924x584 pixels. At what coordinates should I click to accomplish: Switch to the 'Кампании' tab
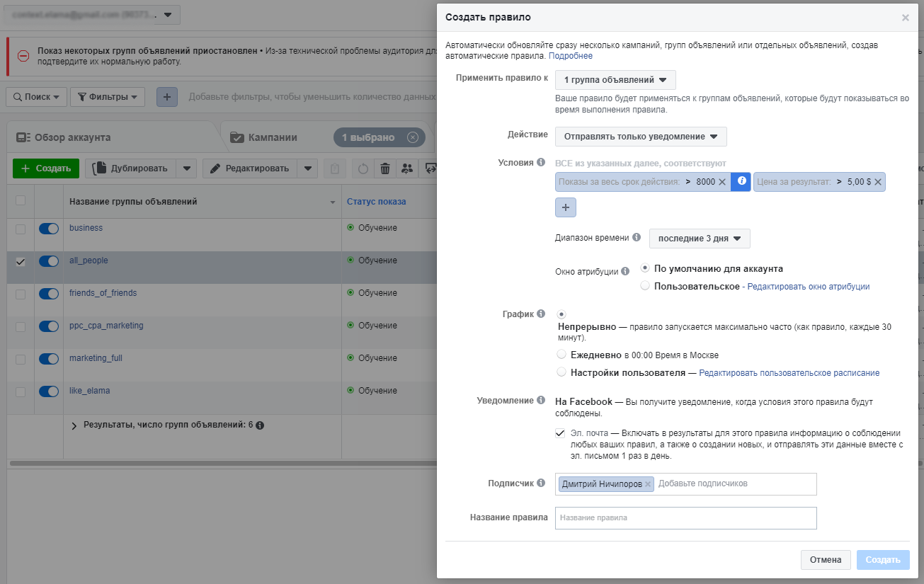point(273,137)
